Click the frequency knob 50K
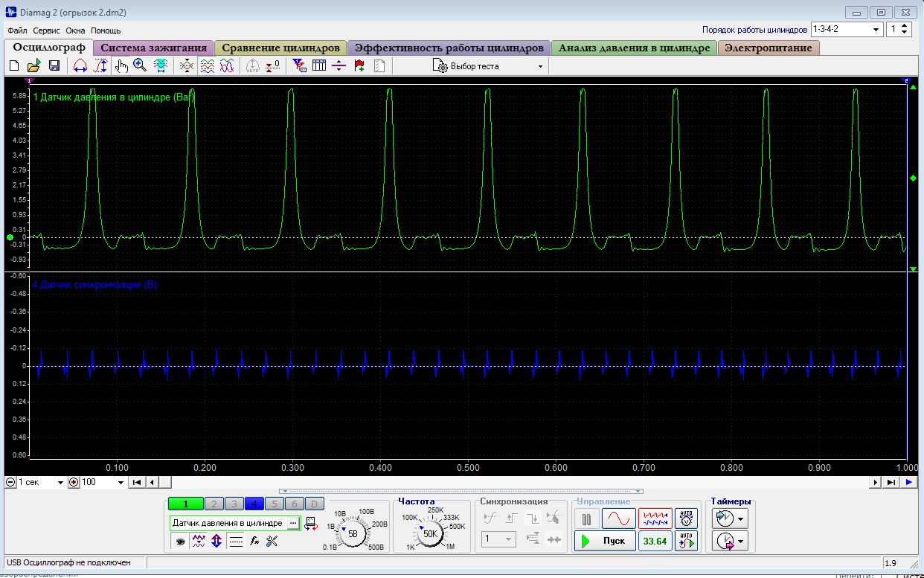 pos(430,533)
